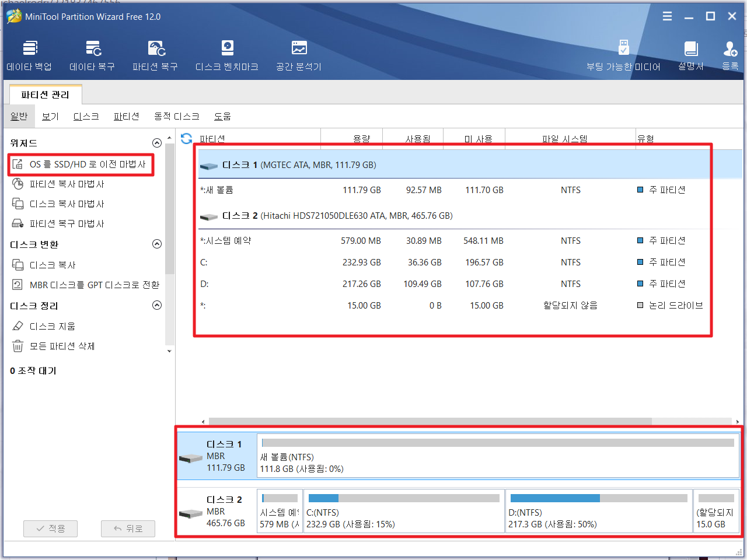Screen dimensions: 747x560
Task: Select the C: partition row
Action: click(470, 262)
